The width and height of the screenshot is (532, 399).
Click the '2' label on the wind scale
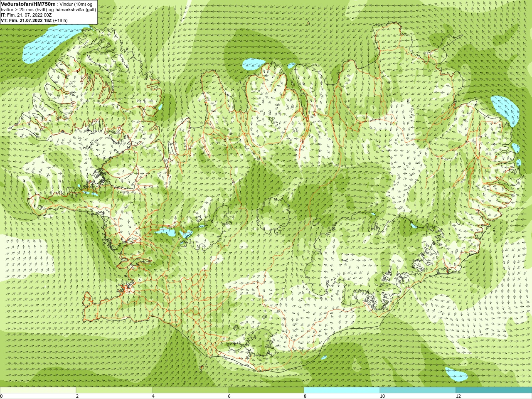tap(77, 397)
